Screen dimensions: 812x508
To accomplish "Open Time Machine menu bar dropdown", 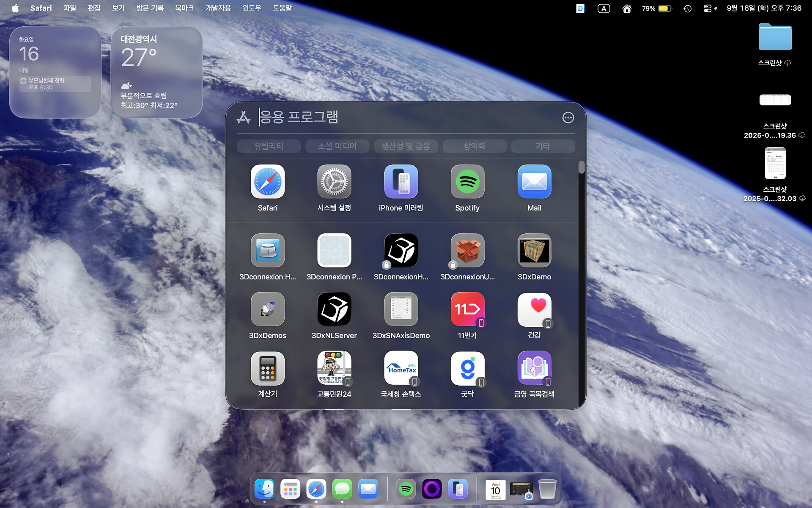I will point(687,8).
